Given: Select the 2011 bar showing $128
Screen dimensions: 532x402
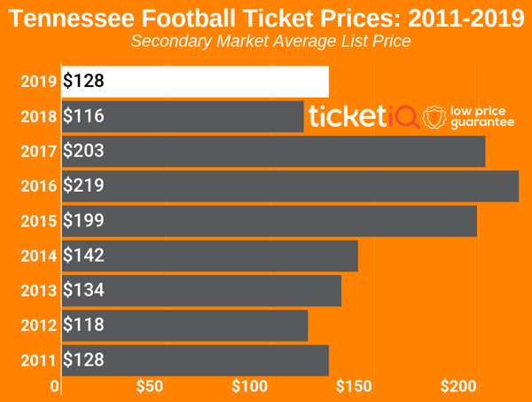Looking at the screenshot, I should (x=195, y=360).
